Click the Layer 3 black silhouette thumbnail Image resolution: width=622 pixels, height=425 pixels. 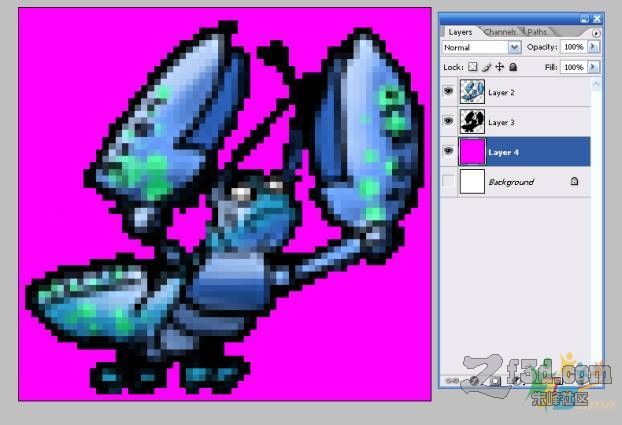(472, 121)
